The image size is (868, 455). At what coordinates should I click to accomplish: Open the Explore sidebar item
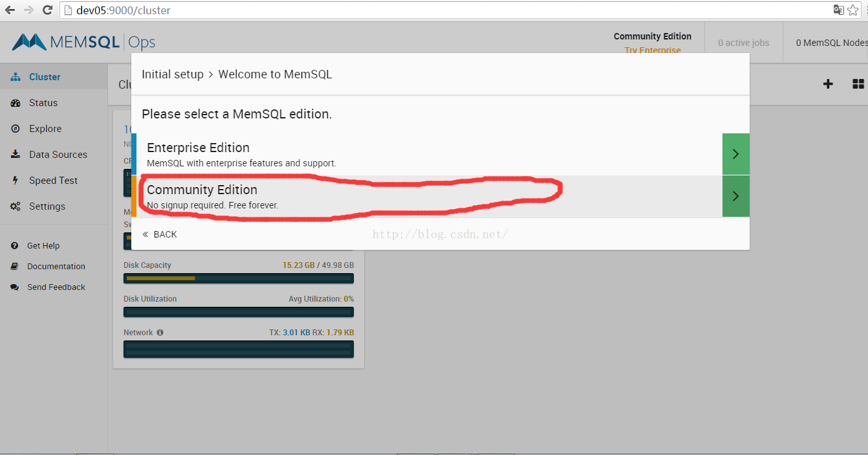tap(54, 129)
